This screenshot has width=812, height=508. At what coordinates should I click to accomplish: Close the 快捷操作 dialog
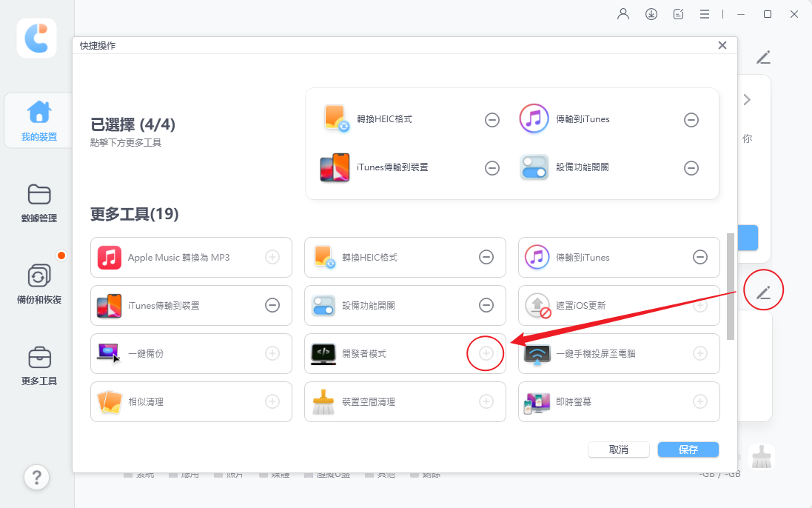[722, 46]
